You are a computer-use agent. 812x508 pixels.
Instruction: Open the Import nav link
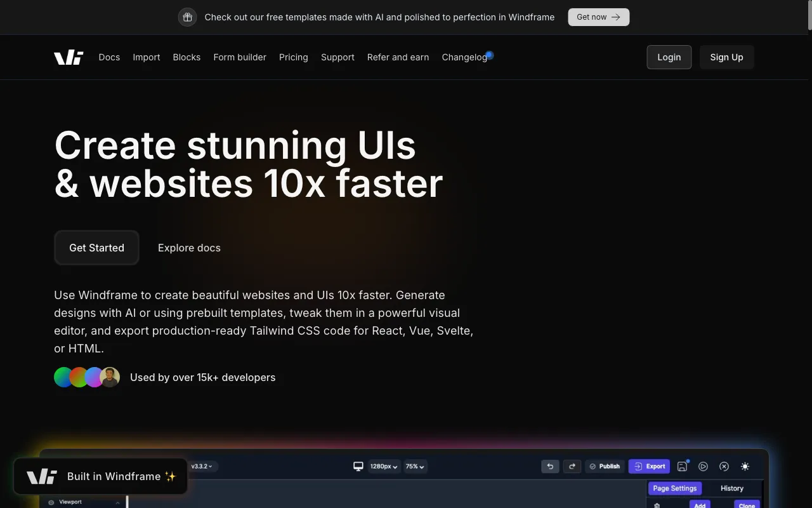point(147,57)
